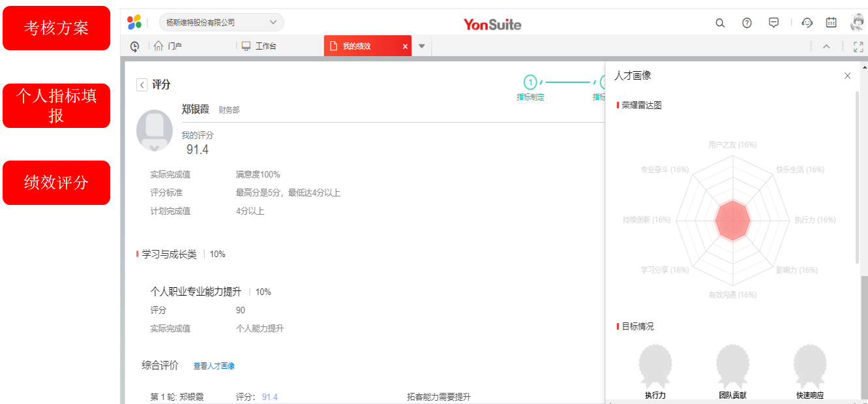Click the search magnifier icon in header
This screenshot has width=868, height=404.
720,23
